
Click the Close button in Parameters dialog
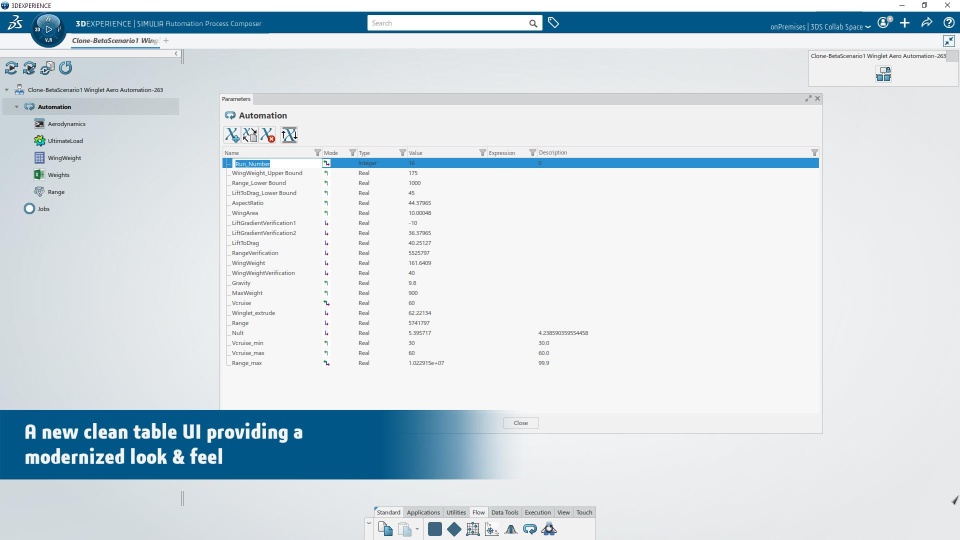tap(520, 423)
